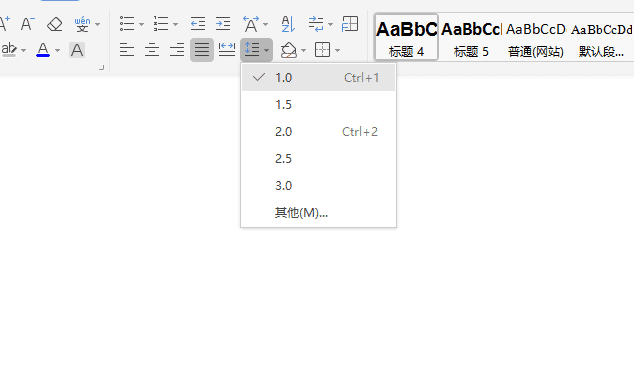634x370 pixels.
Task: Apply the blue font color
Action: pos(43,50)
